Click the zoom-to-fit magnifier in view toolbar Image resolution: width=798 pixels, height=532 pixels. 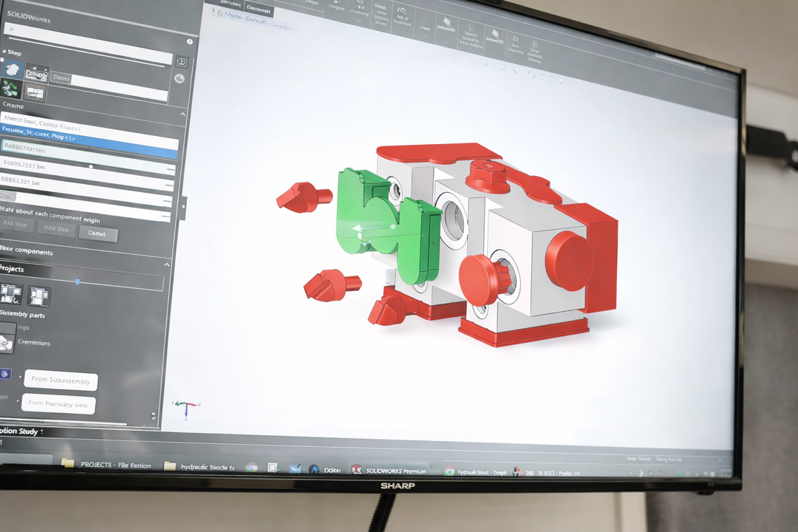[450, 55]
